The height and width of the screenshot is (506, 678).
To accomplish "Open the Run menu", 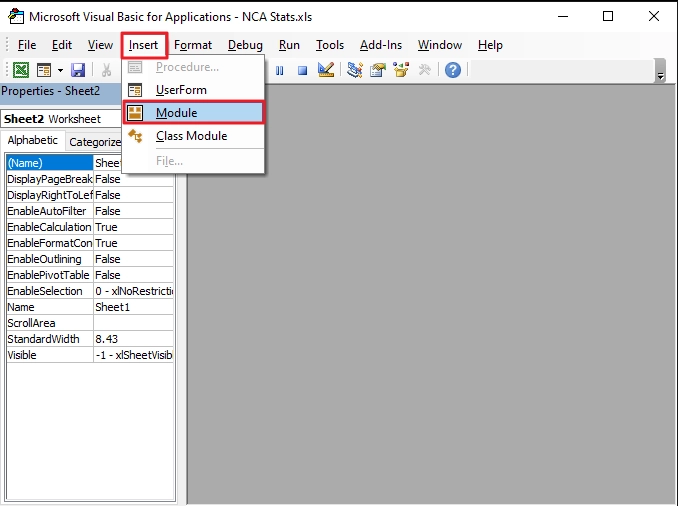I will [289, 45].
